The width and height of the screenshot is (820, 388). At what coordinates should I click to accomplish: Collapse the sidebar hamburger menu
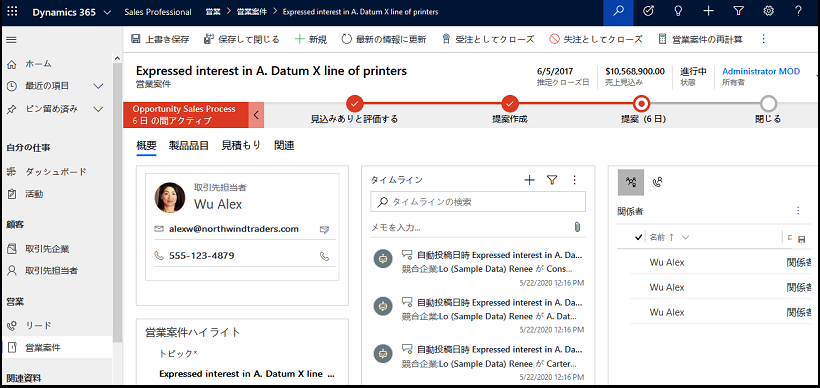pyautogui.click(x=11, y=40)
